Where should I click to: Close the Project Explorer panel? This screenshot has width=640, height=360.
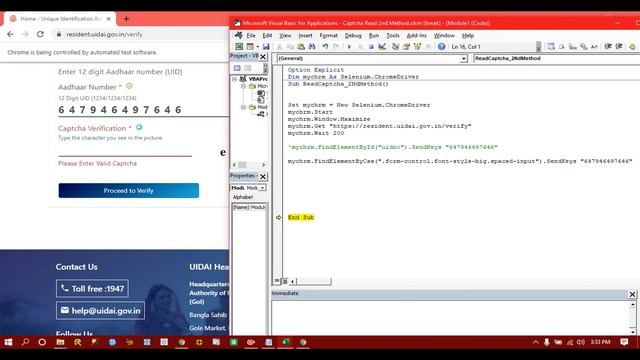pos(263,57)
